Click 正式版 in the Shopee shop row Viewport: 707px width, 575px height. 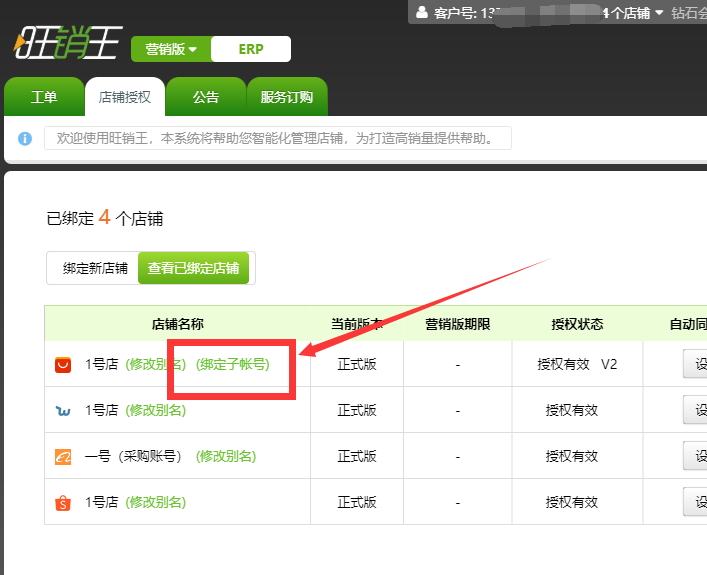357,502
